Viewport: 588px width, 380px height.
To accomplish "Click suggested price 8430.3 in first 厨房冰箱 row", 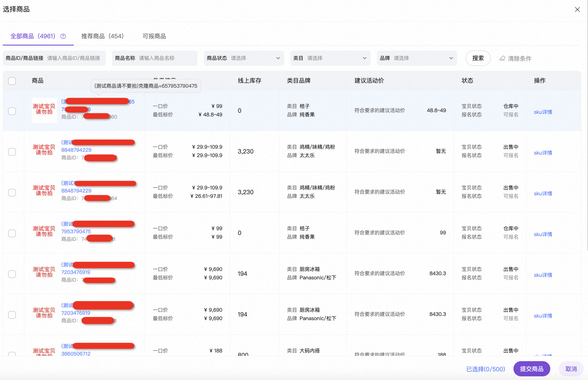I will pyautogui.click(x=437, y=273).
